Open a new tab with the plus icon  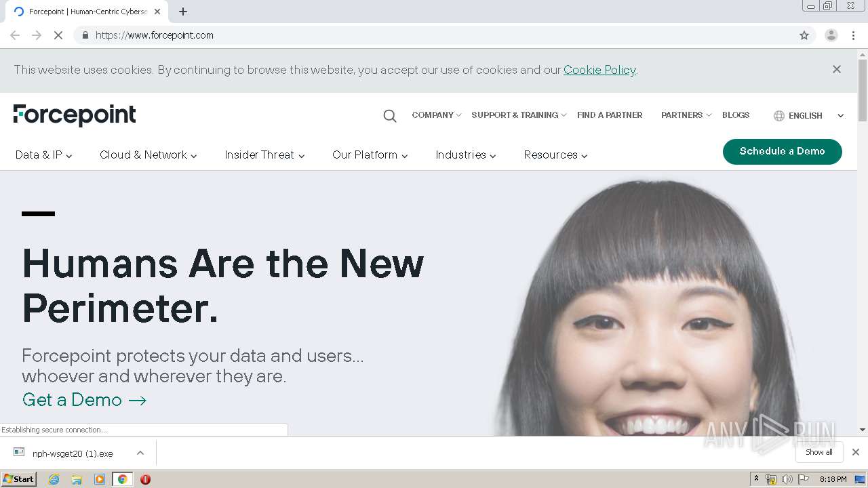click(183, 12)
